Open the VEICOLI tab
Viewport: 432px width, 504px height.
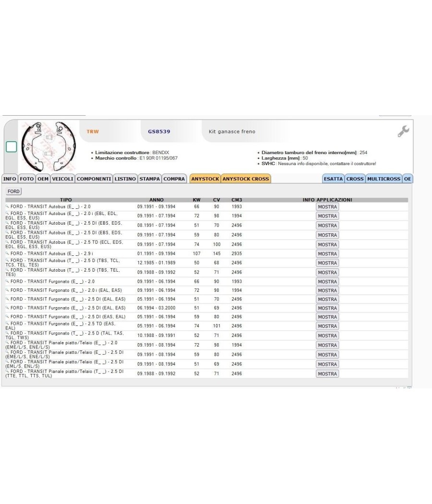click(x=63, y=179)
